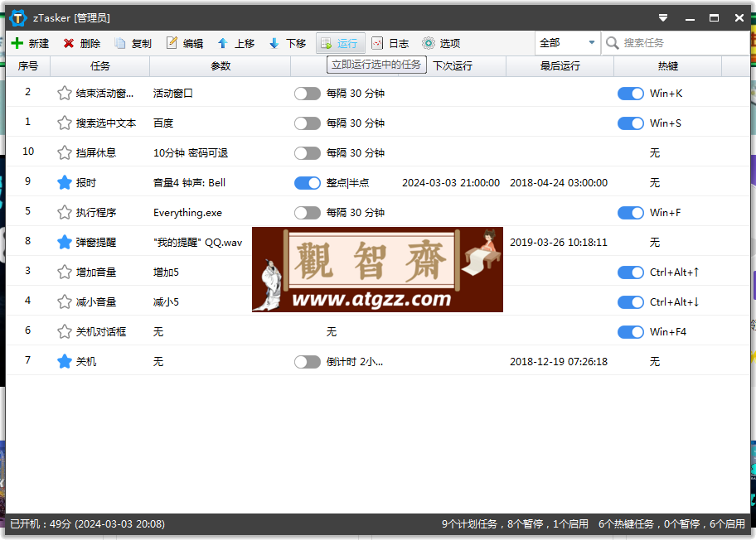
Task: Click 已开机 uptime in status bar
Action: click(87, 524)
